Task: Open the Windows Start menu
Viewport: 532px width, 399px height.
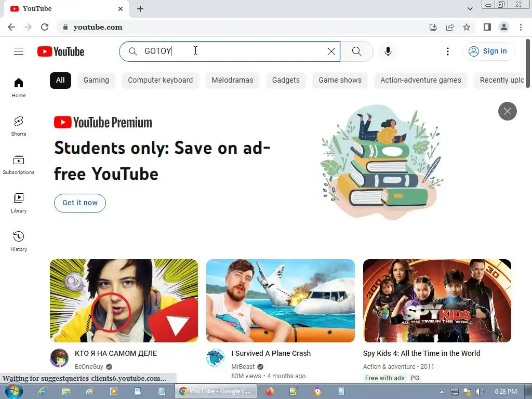Action: 14,391
